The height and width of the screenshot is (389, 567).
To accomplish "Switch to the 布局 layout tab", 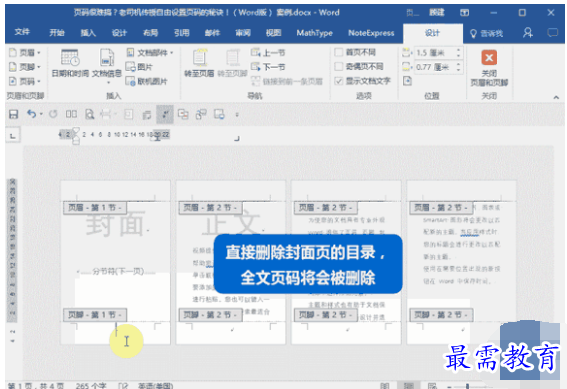I will point(150,33).
